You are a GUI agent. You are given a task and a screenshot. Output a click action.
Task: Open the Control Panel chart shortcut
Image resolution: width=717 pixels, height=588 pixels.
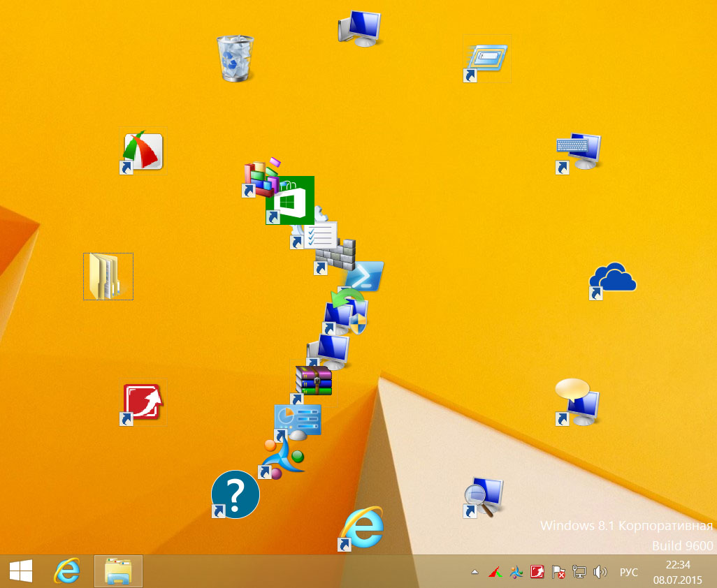click(298, 422)
